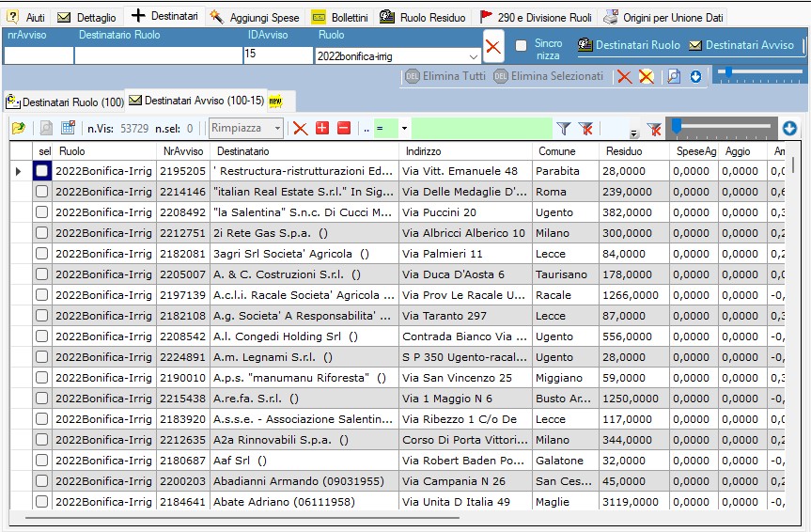Enable the Sincronizza checkbox
This screenshot has width=811, height=532.
(x=521, y=45)
